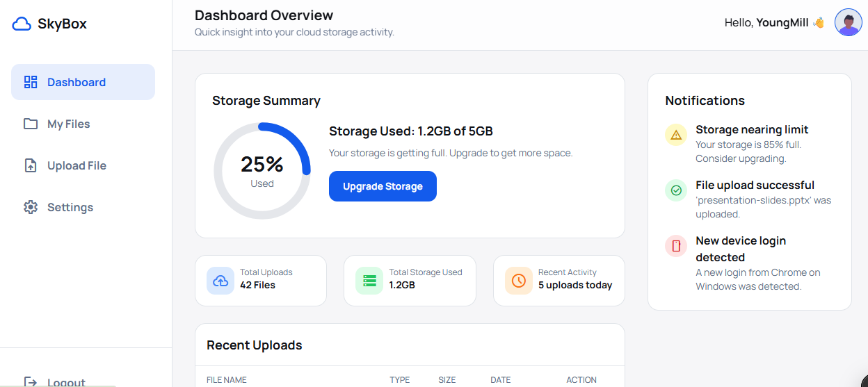868x387 pixels.
Task: Click the My Files folder icon
Action: pos(31,124)
